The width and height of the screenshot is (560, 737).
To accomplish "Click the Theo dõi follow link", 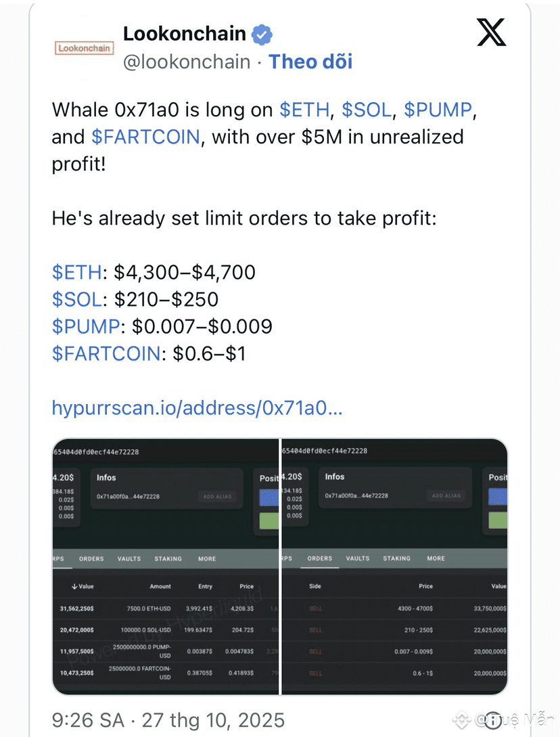I will 310,62.
